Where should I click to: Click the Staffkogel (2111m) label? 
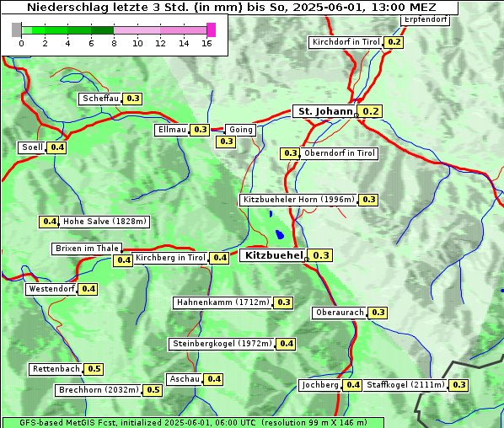tap(405, 385)
